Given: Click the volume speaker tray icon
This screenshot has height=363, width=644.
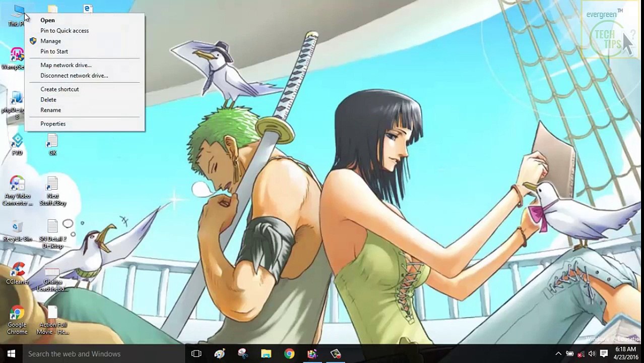Looking at the screenshot, I should click(592, 354).
